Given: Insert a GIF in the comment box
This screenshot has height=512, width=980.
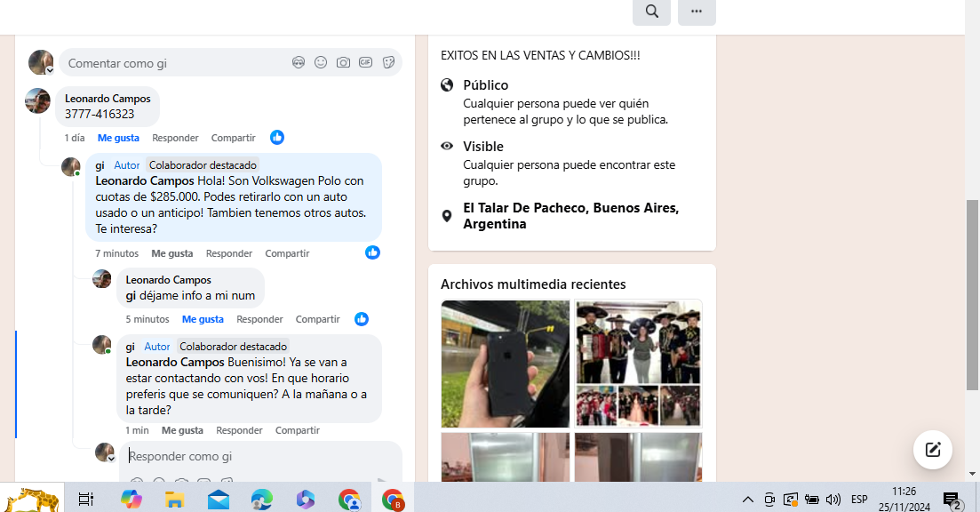Looking at the screenshot, I should coord(366,62).
